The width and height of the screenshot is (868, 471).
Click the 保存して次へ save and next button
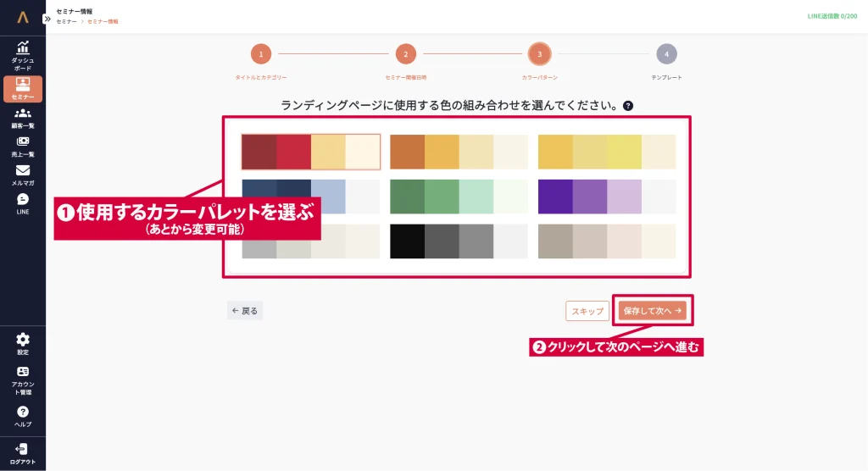click(652, 311)
